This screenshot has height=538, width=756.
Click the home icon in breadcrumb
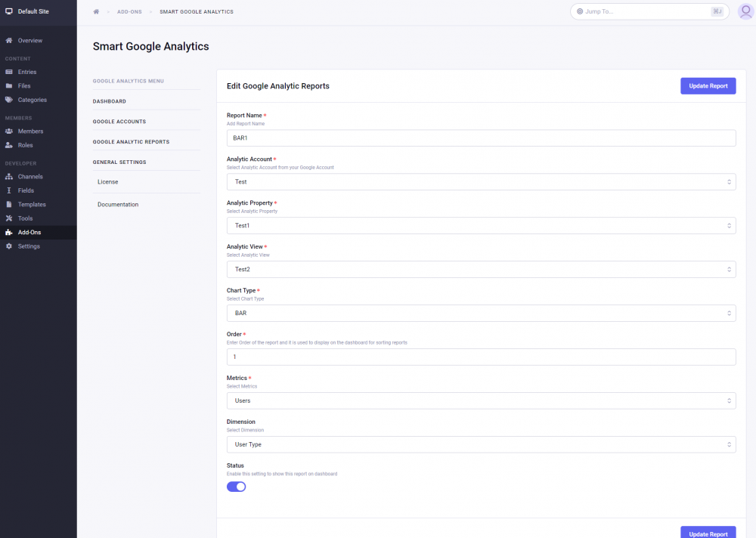pos(96,12)
